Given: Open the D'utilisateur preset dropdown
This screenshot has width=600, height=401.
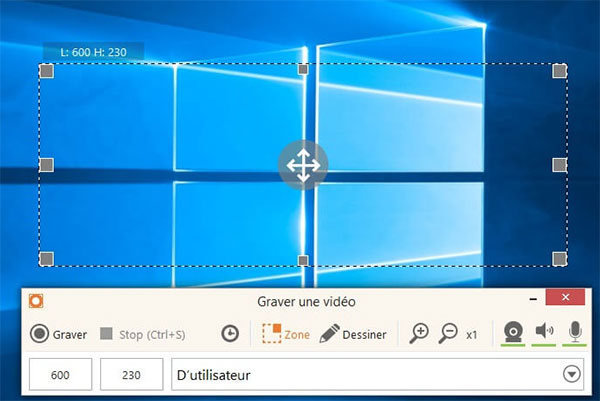Looking at the screenshot, I should 378,375.
